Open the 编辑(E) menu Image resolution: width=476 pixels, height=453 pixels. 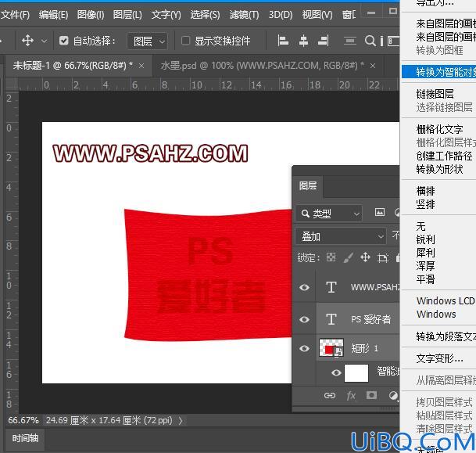(53, 15)
